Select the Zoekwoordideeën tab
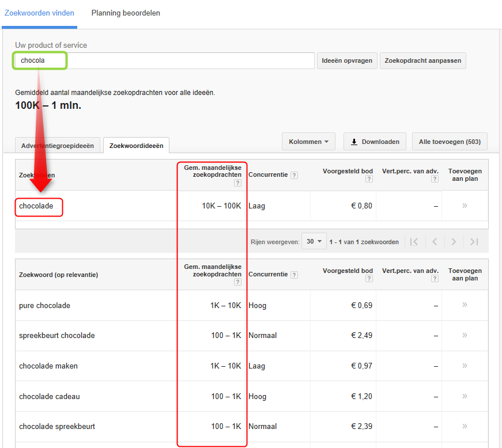Image resolution: width=502 pixels, height=448 pixels. [137, 146]
